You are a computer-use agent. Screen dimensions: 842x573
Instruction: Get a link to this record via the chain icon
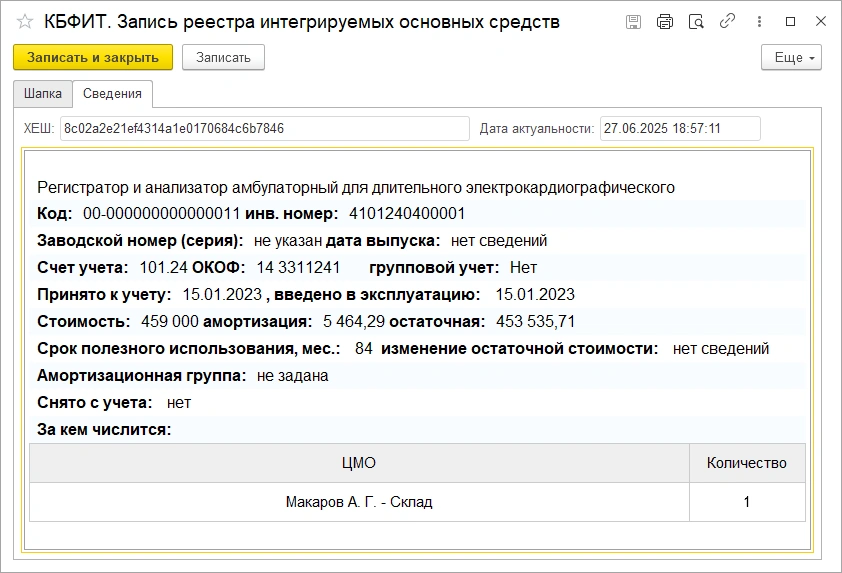[727, 22]
